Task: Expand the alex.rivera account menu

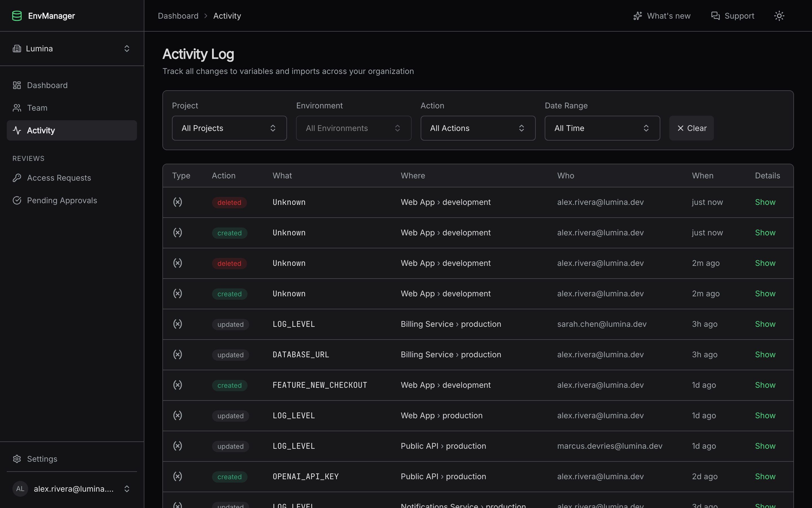Action: pos(72,489)
